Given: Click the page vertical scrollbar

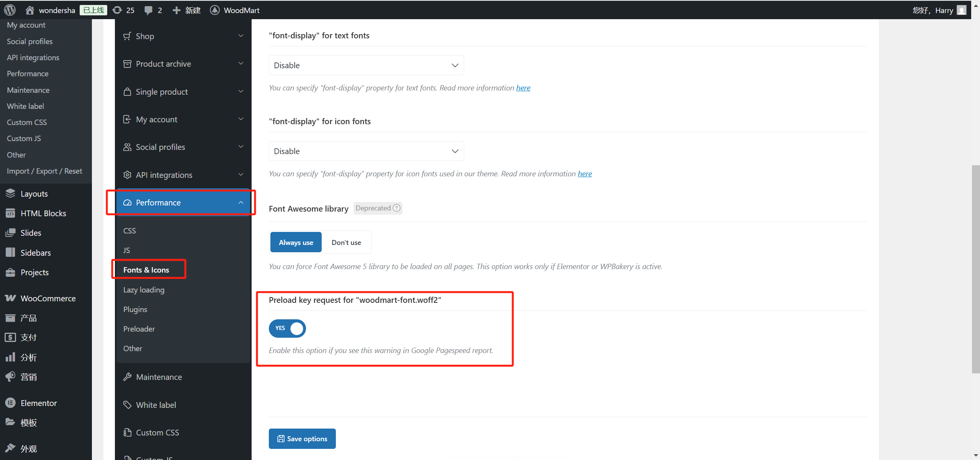Looking at the screenshot, I should coord(975,268).
